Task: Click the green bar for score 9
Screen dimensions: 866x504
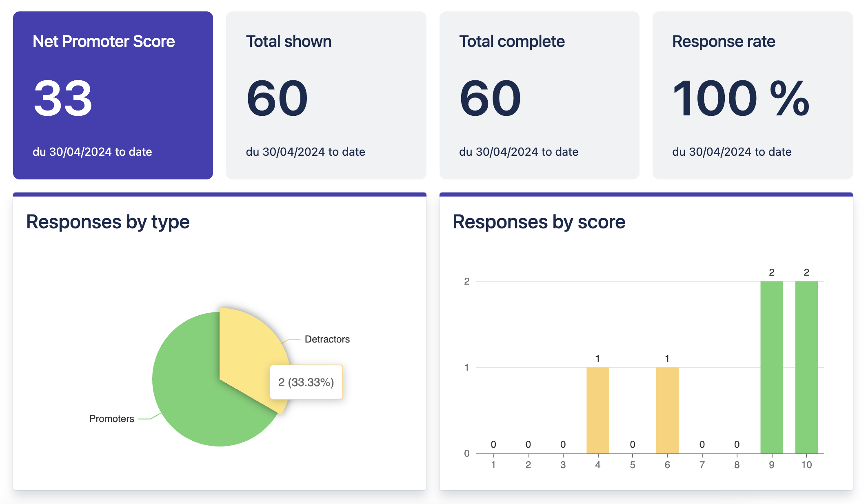Action: (771, 367)
